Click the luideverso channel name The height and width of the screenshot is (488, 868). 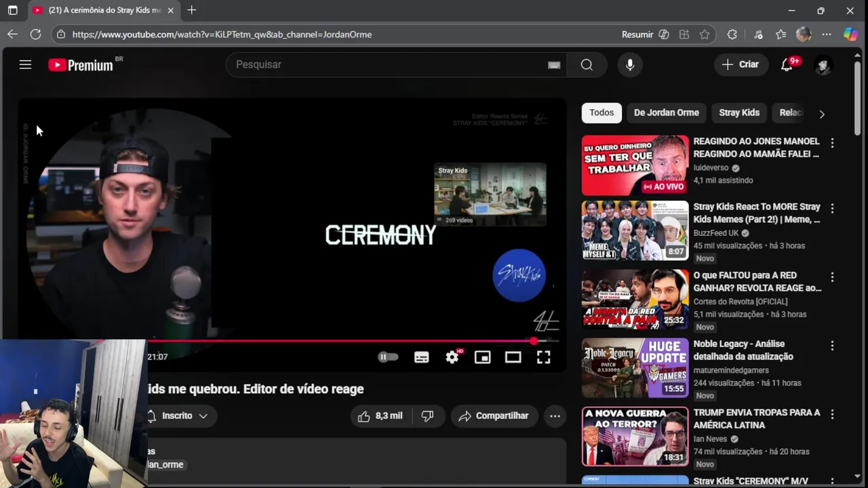pos(711,167)
